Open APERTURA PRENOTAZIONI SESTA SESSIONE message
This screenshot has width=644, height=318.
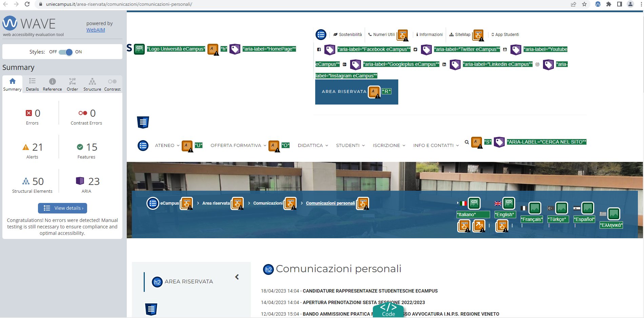tap(364, 302)
